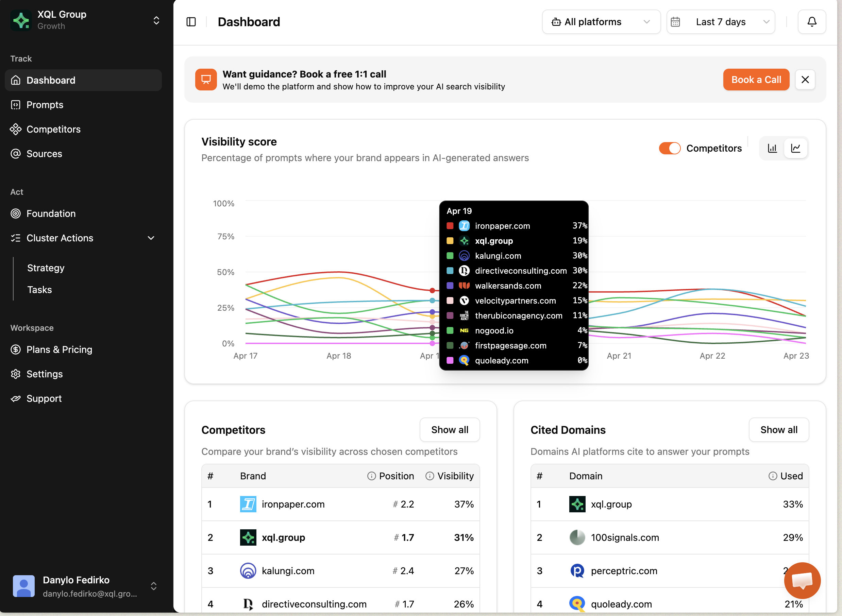Image resolution: width=842 pixels, height=616 pixels.
Task: Click the ironpaper.com logo in Competitors table
Action: coord(248,504)
